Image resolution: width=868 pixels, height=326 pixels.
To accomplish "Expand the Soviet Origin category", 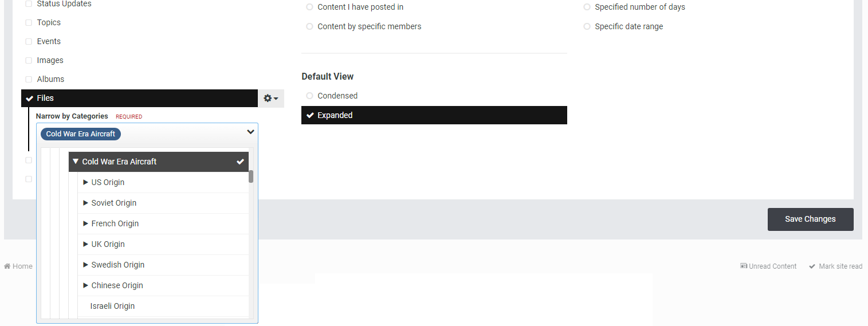I will coord(85,203).
